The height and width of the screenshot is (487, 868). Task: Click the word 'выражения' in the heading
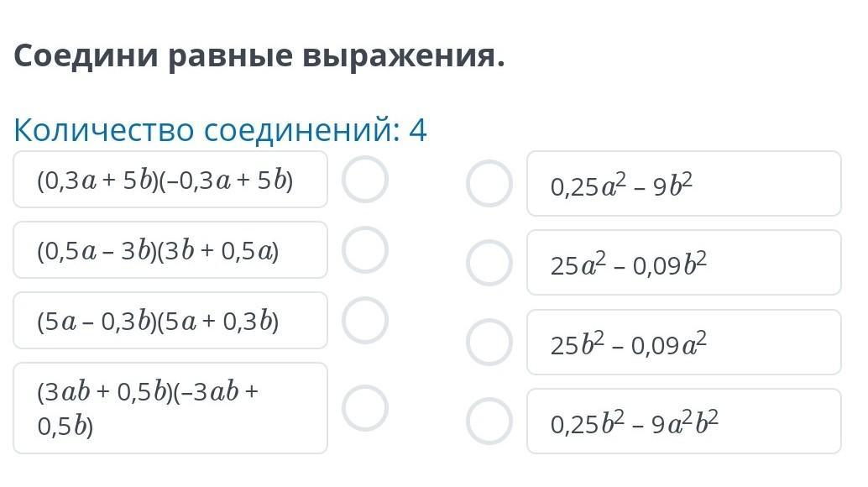point(404,57)
